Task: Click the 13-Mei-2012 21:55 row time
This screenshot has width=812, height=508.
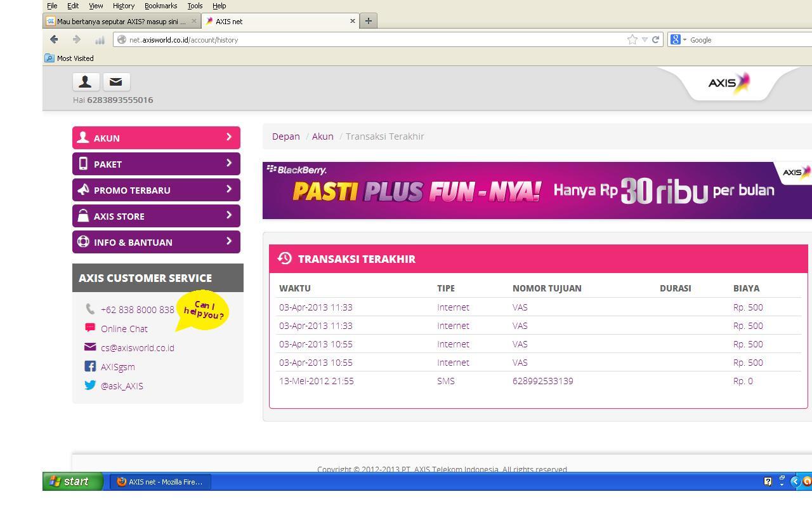Action: point(317,381)
